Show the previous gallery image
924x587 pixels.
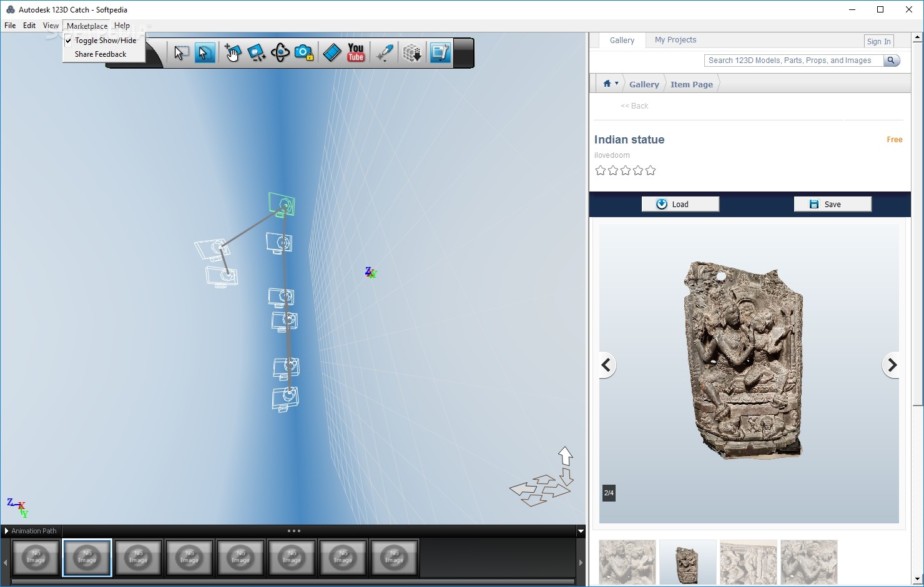(x=607, y=366)
